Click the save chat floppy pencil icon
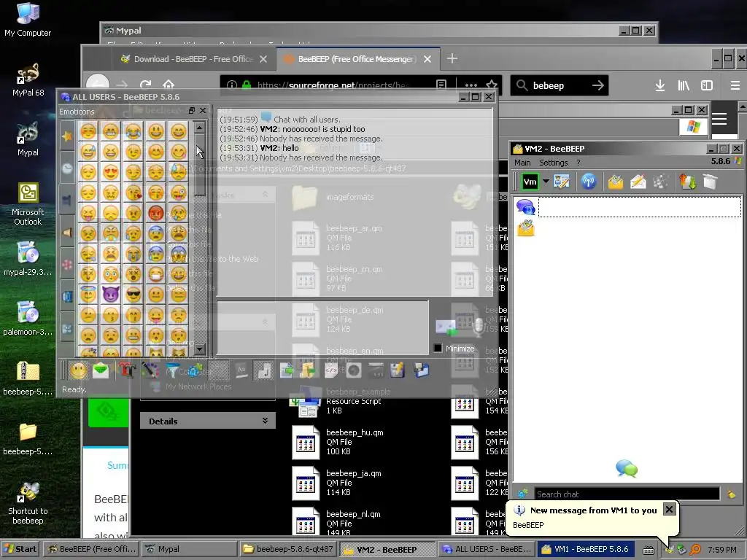Screen dimensions: 747x560 point(398,370)
